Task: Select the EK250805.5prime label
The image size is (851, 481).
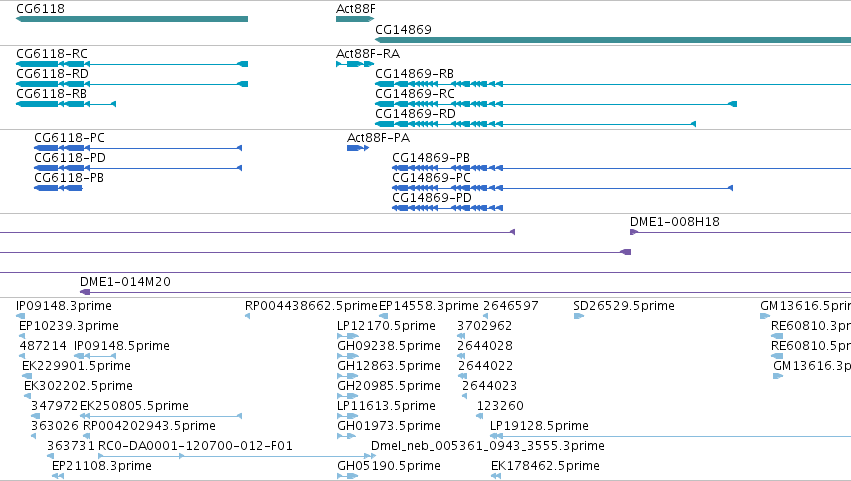Action: click(x=135, y=406)
